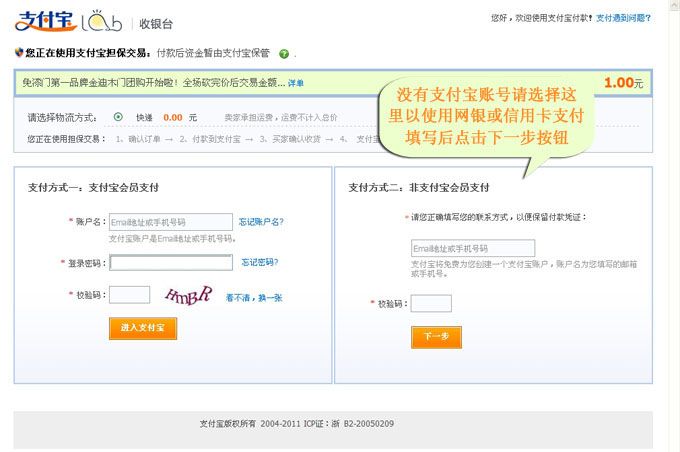680x452 pixels.
Task: Click 支付方式二：非支付宝会员支付 heading
Action: 418,187
